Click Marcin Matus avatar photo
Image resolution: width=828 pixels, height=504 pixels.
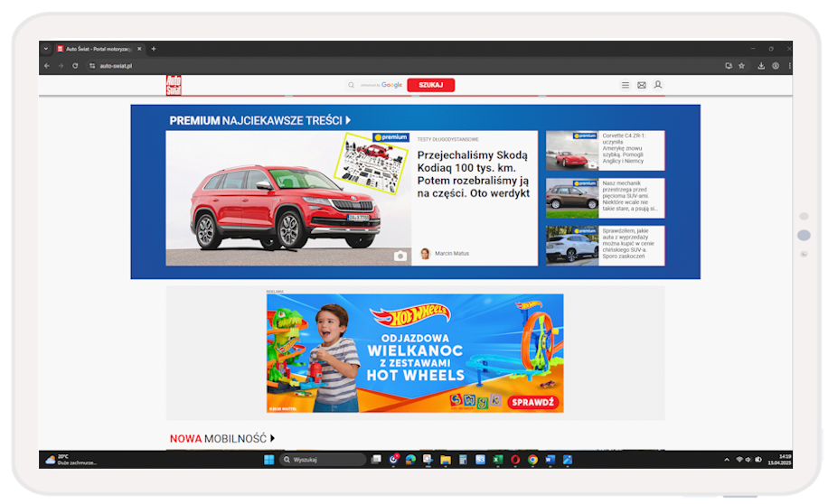(425, 254)
